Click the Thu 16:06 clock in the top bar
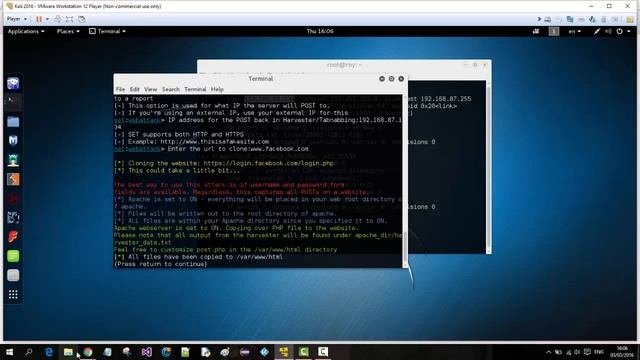This screenshot has height=360, width=640. [x=320, y=31]
